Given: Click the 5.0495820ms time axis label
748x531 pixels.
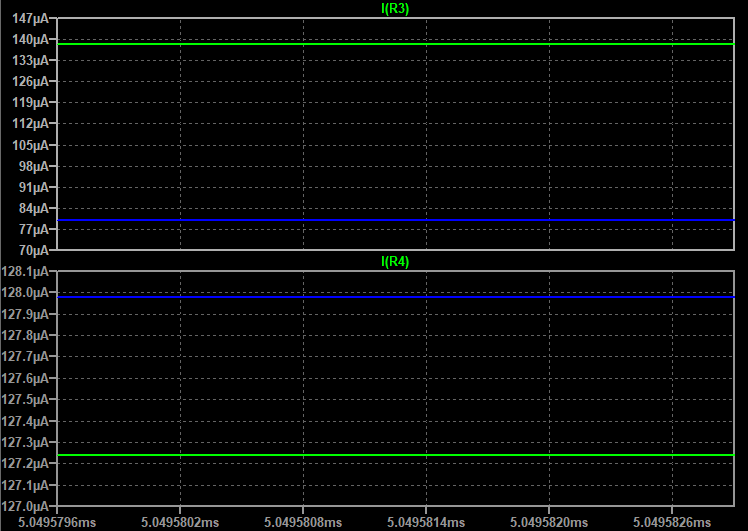Looking at the screenshot, I should (x=549, y=522).
